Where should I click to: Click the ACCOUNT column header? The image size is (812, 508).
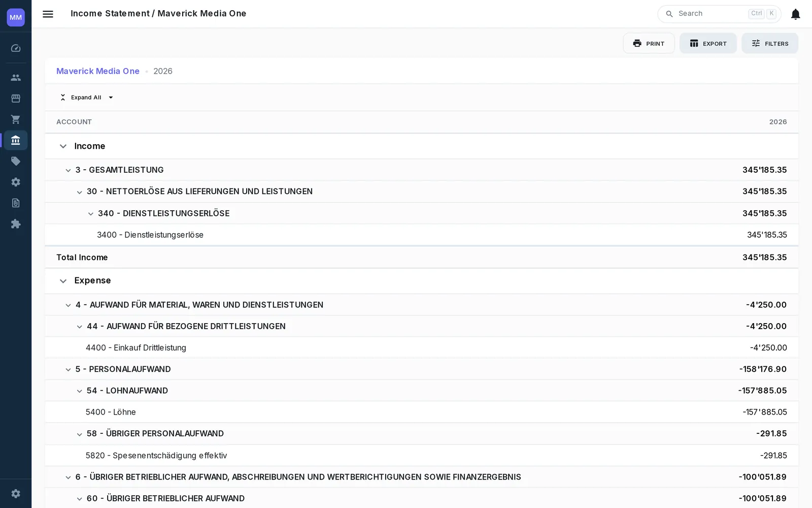pyautogui.click(x=74, y=122)
